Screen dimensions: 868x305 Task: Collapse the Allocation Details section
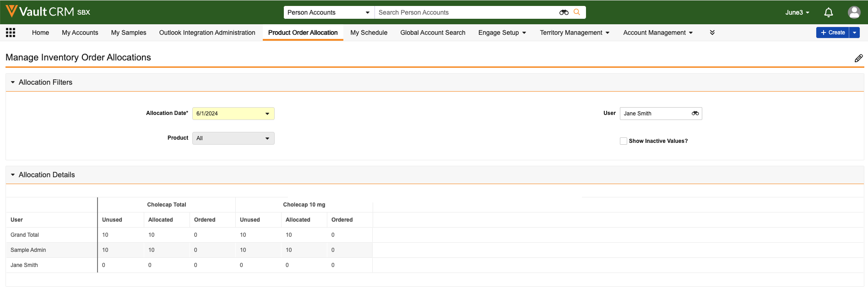pos(13,175)
